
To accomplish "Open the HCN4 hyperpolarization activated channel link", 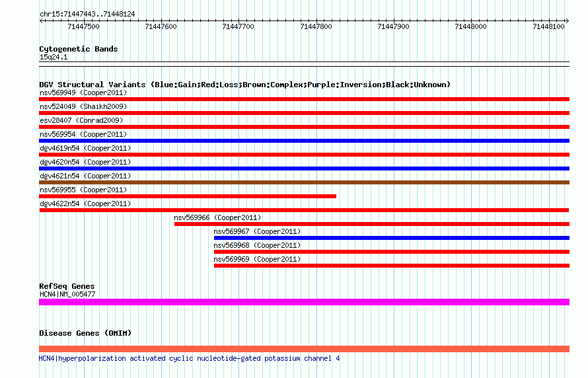I will (190, 358).
